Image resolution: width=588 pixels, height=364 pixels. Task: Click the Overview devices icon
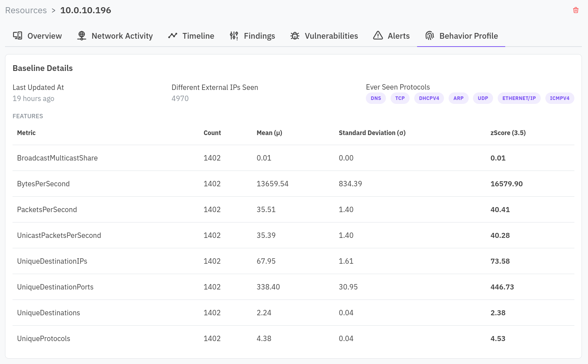point(18,35)
